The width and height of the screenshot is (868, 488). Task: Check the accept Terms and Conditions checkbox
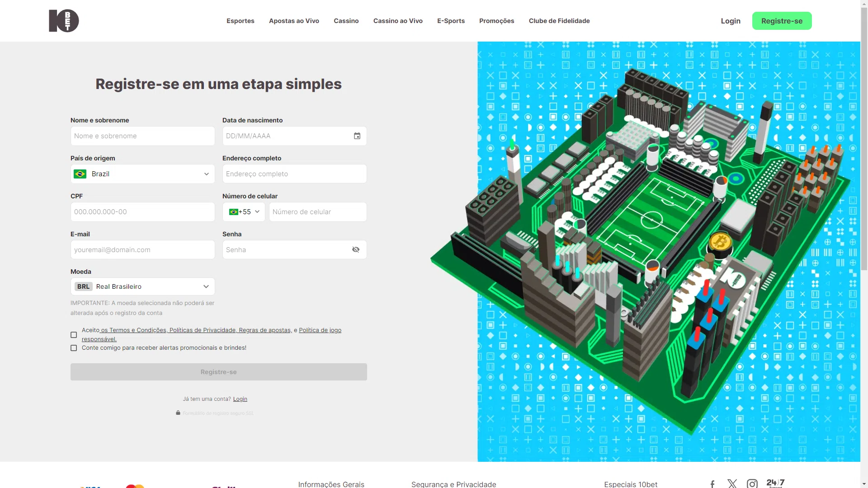pos(74,335)
